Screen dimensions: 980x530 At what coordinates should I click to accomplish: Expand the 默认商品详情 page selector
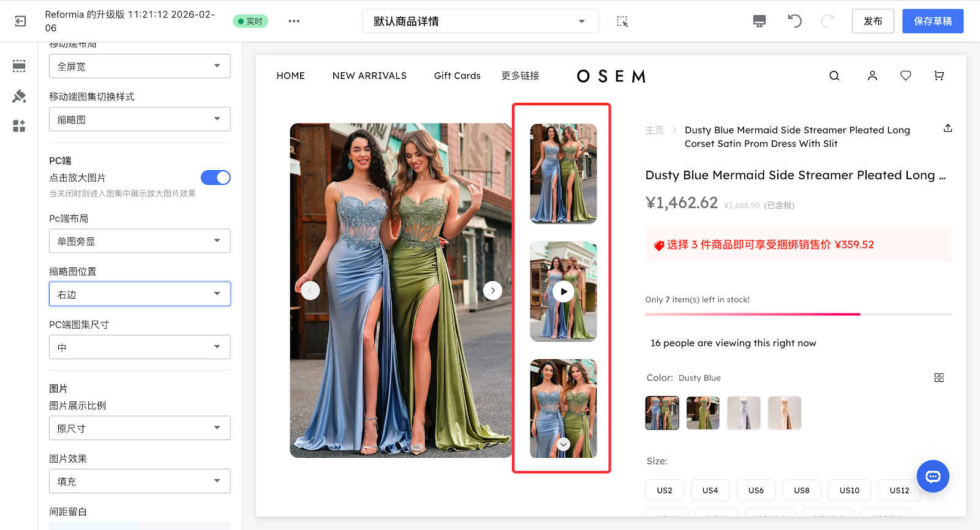pyautogui.click(x=480, y=21)
